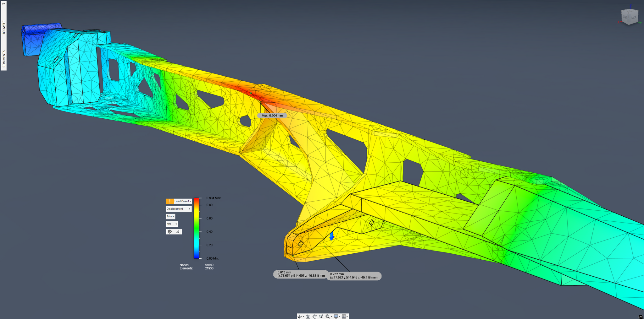Expand the panel with double-arrow icon

click(4, 3)
